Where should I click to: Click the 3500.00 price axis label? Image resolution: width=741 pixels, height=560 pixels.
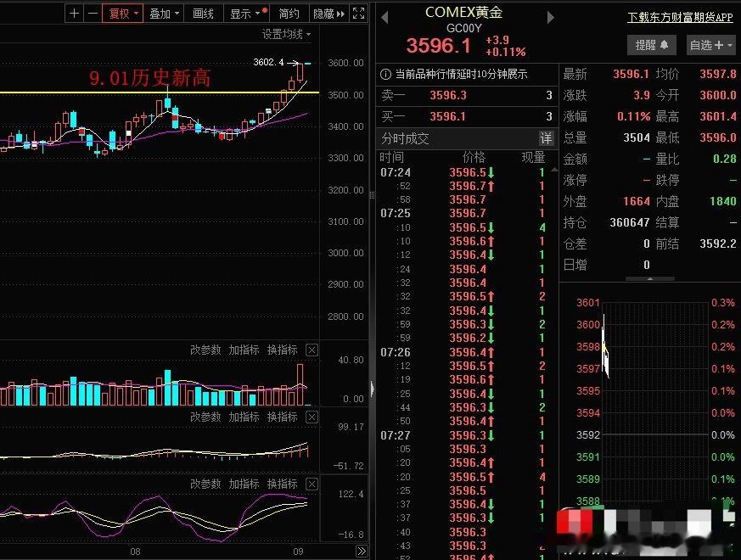pos(345,95)
